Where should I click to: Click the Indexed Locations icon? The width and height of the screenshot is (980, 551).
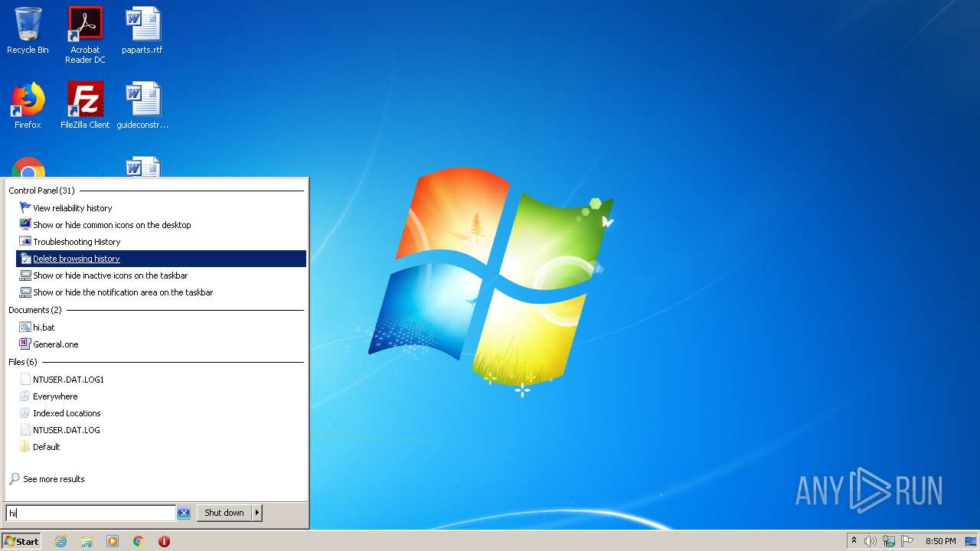(25, 413)
